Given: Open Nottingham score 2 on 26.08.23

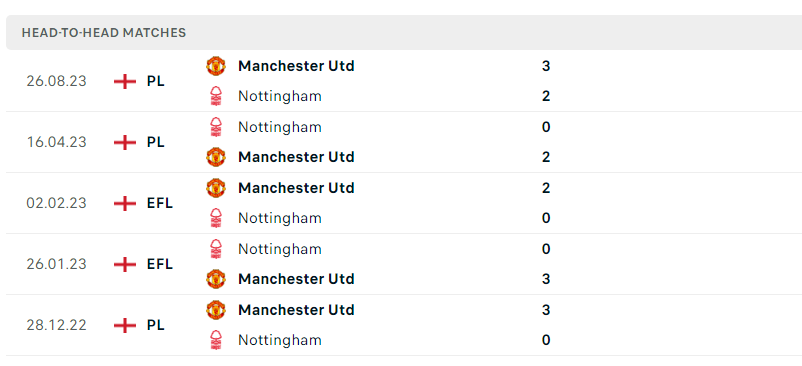Looking at the screenshot, I should click(546, 96).
